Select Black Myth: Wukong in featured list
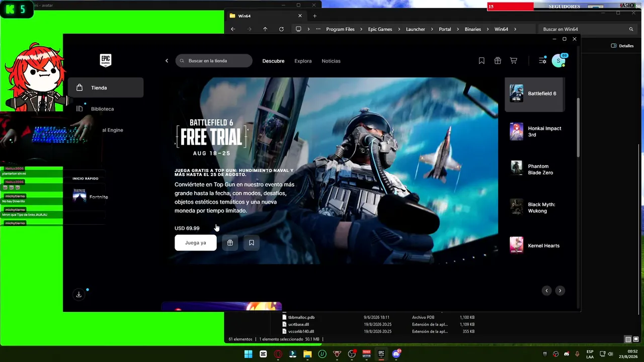This screenshot has height=362, width=644. click(535, 208)
